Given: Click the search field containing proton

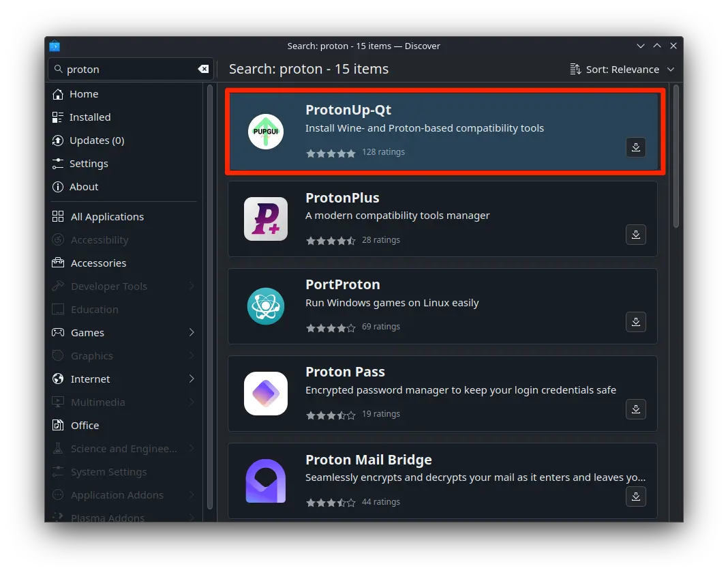Looking at the screenshot, I should click(130, 69).
